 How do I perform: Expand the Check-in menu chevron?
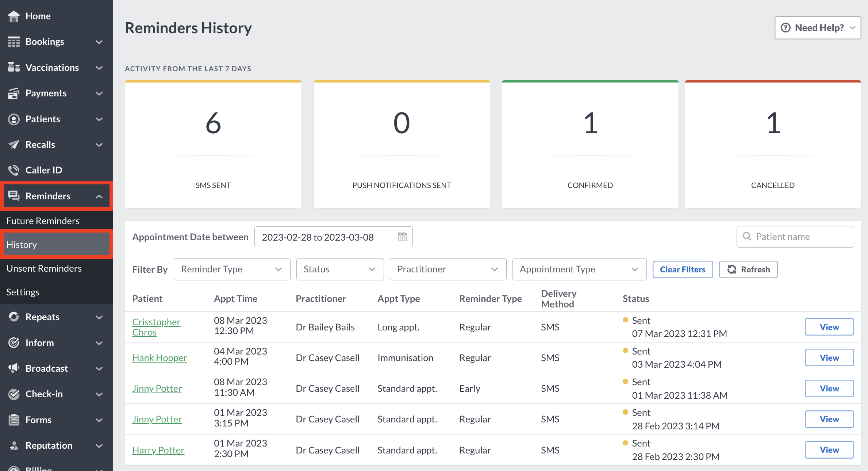(x=99, y=394)
